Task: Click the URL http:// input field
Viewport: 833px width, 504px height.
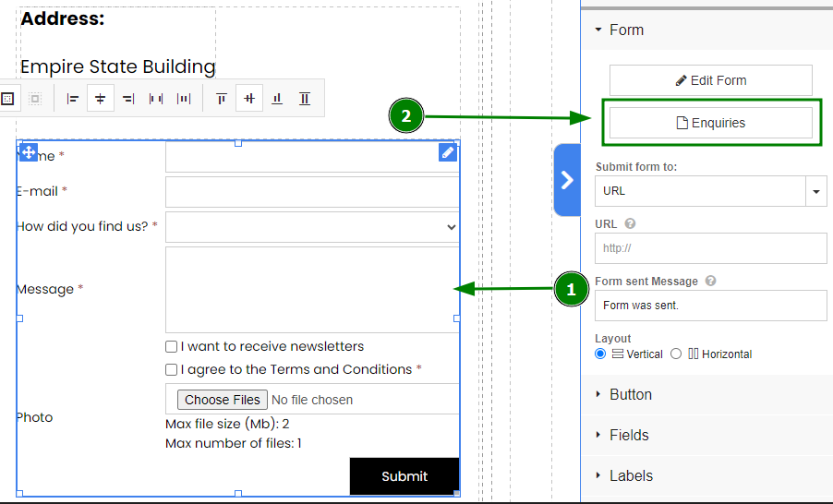Action: tap(711, 248)
